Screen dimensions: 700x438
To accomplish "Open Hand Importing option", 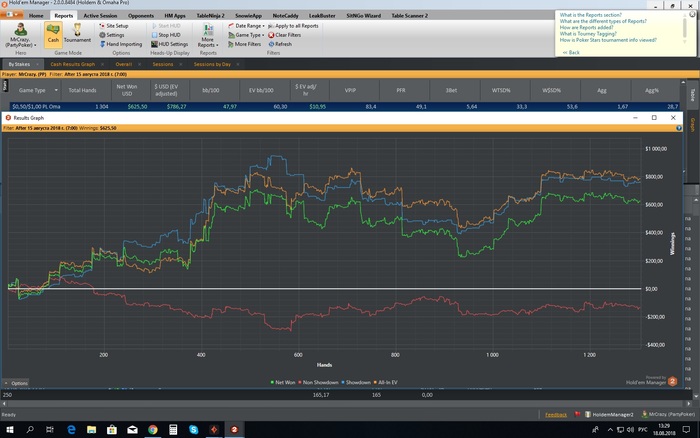I will pos(121,44).
